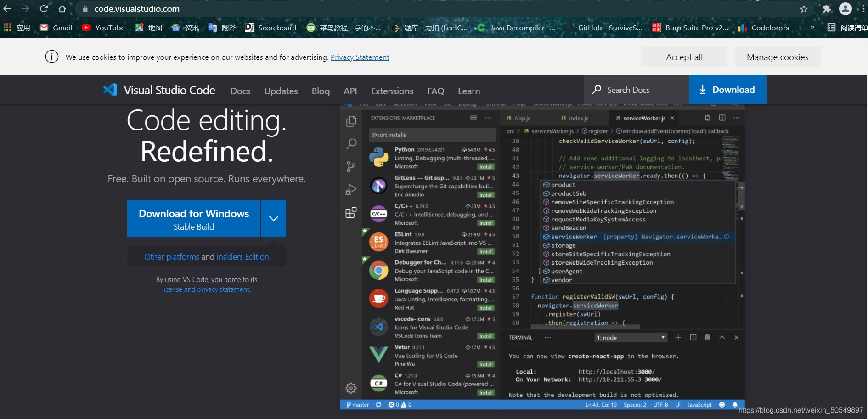
Task: Install the ESLint extension
Action: 486,251
